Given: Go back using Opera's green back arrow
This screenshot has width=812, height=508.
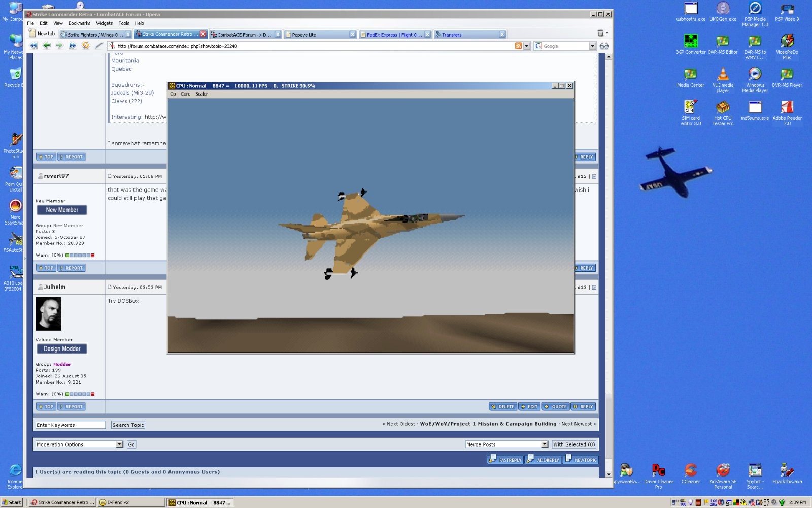Looking at the screenshot, I should (47, 46).
